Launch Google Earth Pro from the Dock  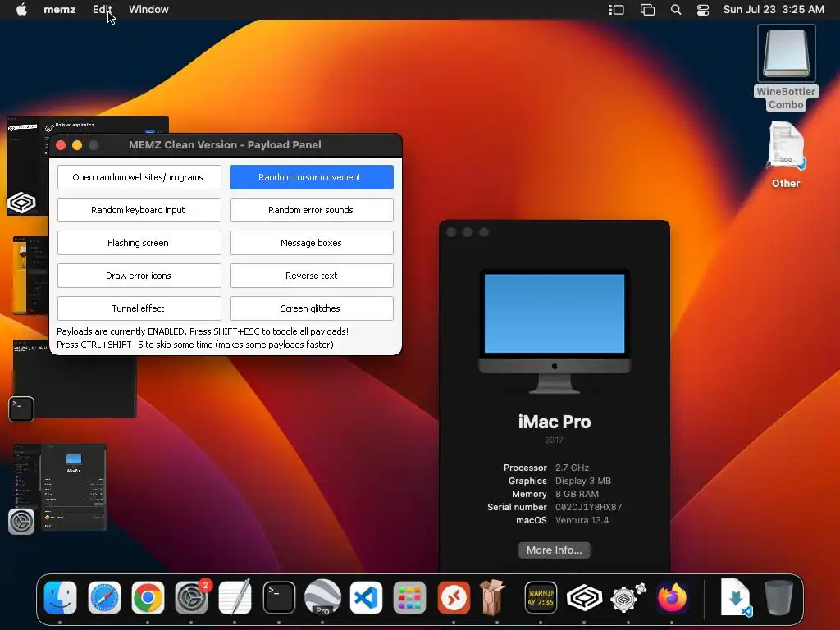pyautogui.click(x=322, y=597)
